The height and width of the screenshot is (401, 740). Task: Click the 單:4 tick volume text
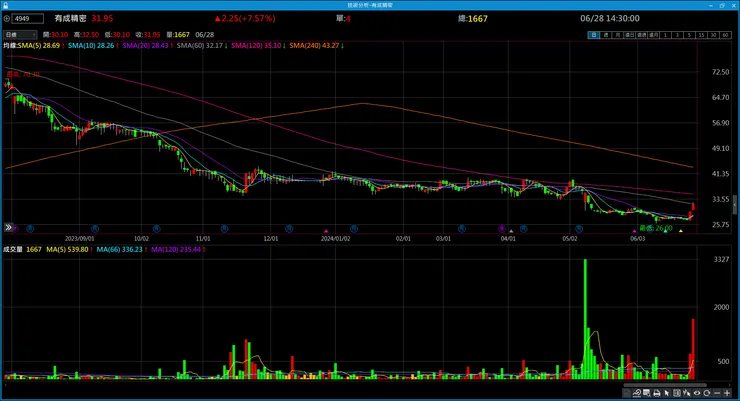point(343,18)
